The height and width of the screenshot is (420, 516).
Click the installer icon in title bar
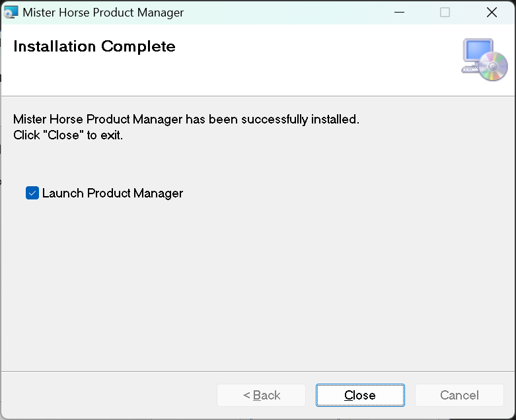11,12
